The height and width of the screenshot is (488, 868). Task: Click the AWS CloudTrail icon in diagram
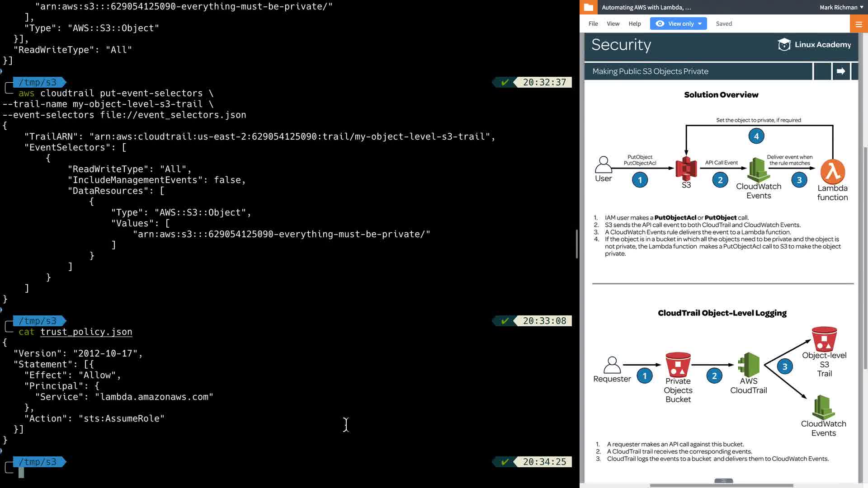pos(748,364)
